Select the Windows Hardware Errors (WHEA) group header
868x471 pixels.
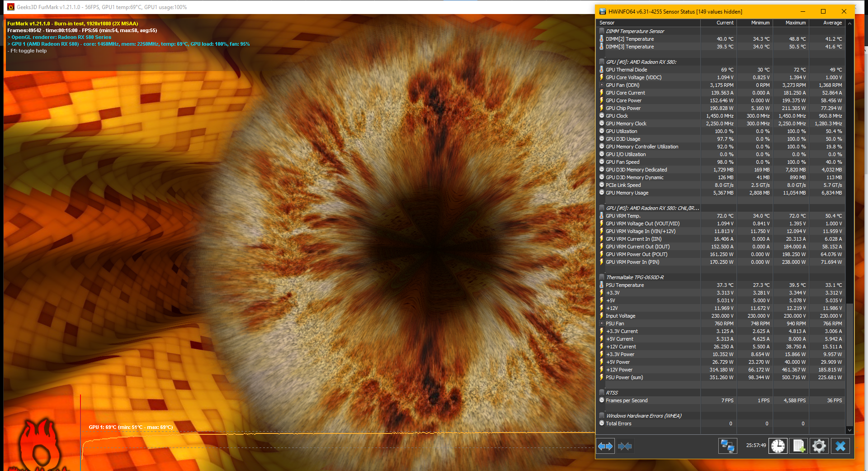(x=644, y=416)
